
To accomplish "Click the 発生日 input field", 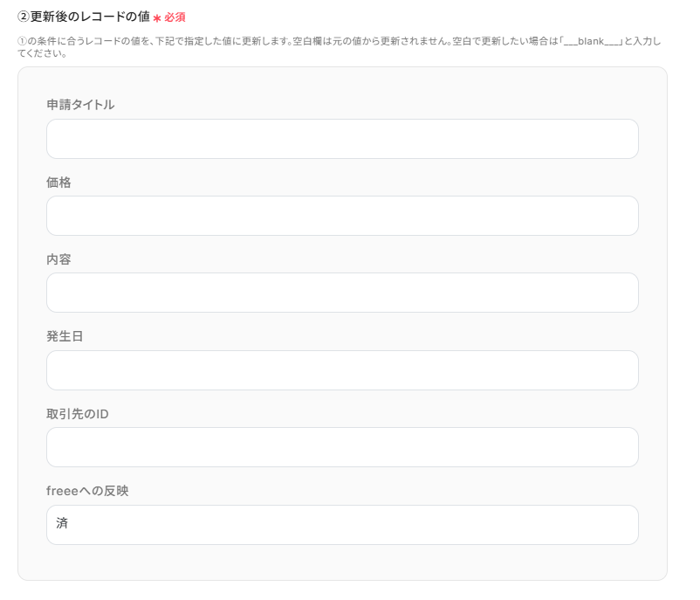I will [342, 370].
